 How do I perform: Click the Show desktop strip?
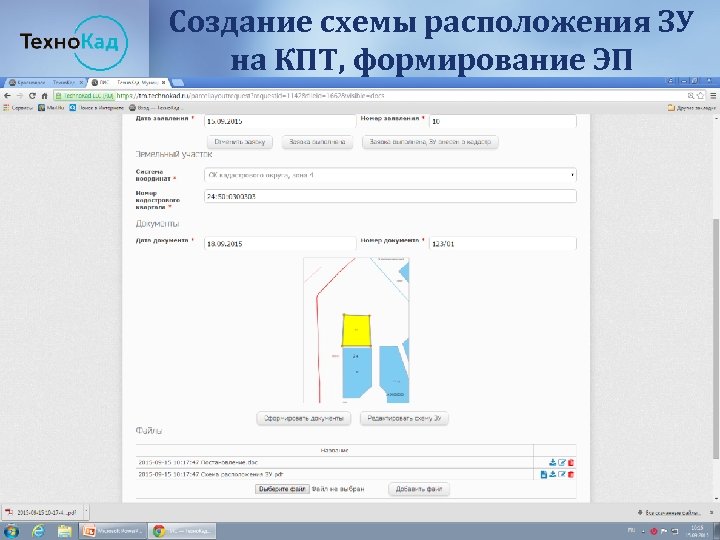tap(716, 531)
